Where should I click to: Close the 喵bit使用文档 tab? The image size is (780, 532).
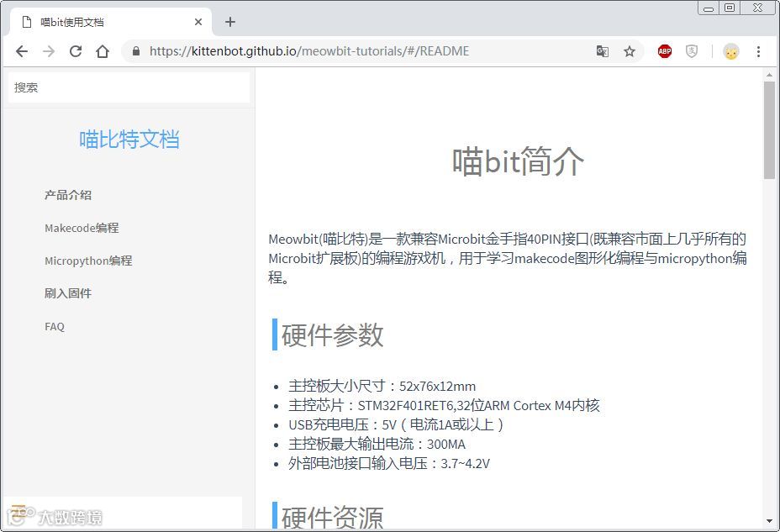coord(198,22)
